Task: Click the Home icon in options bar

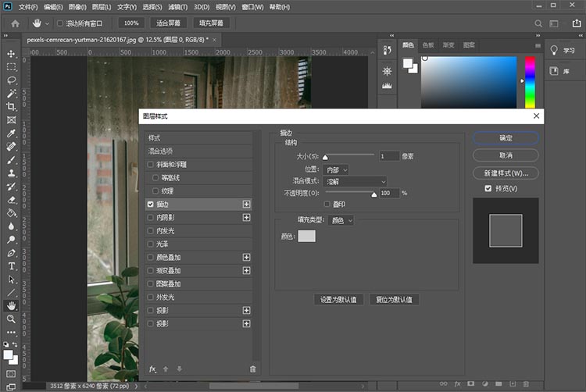Action: [x=15, y=23]
